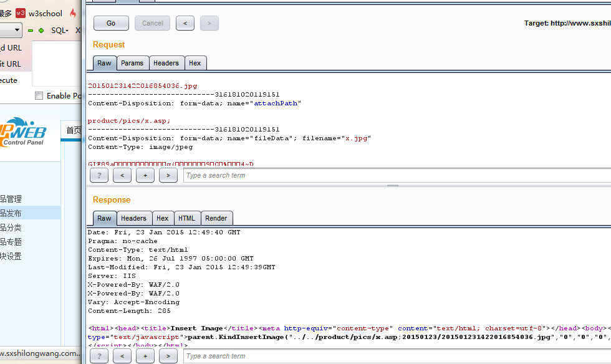
Task: Click the parent.KindInsertImage script line
Action: pyautogui.click(x=350, y=337)
